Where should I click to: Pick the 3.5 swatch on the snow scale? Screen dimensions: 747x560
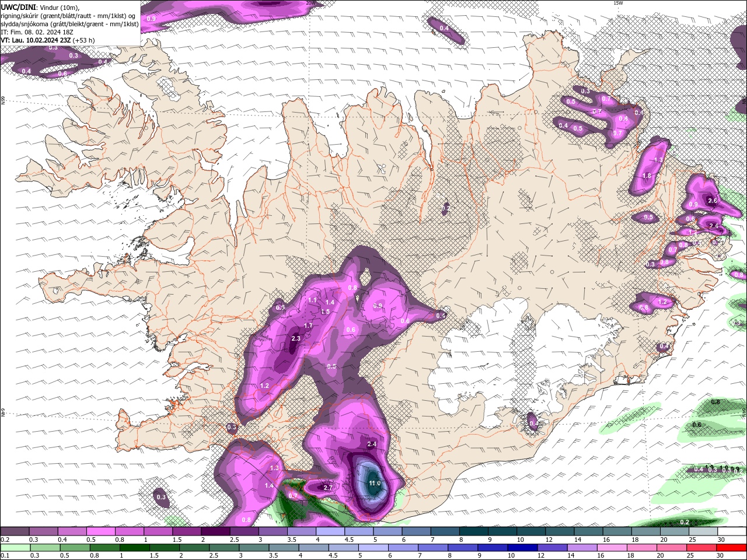tap(301, 531)
